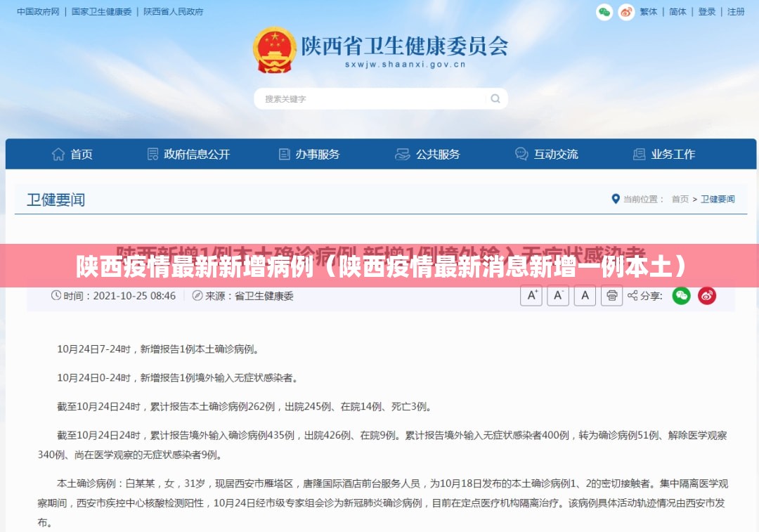Open the WeChat icon in top header

click(x=604, y=12)
